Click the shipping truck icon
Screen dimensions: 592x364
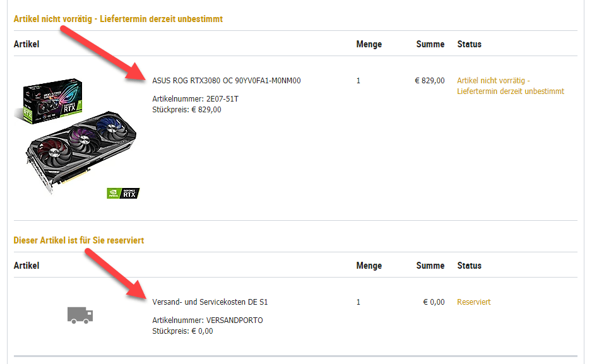80,315
